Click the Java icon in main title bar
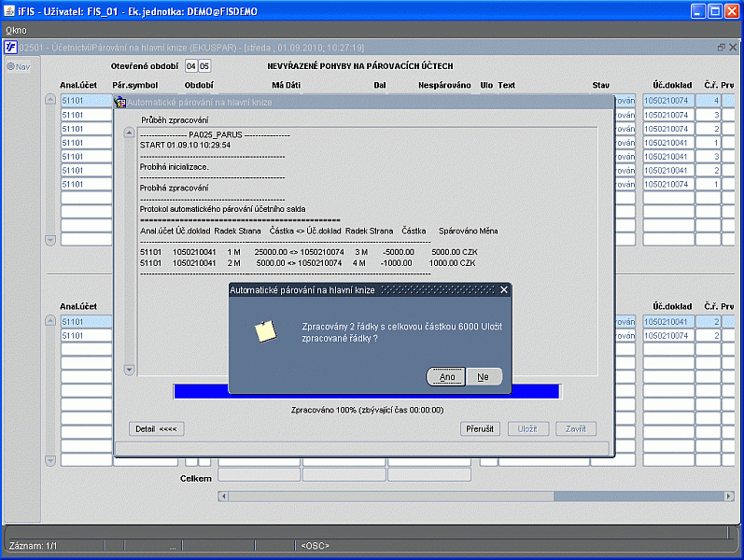Screen dimensions: 744x560 tap(9, 11)
